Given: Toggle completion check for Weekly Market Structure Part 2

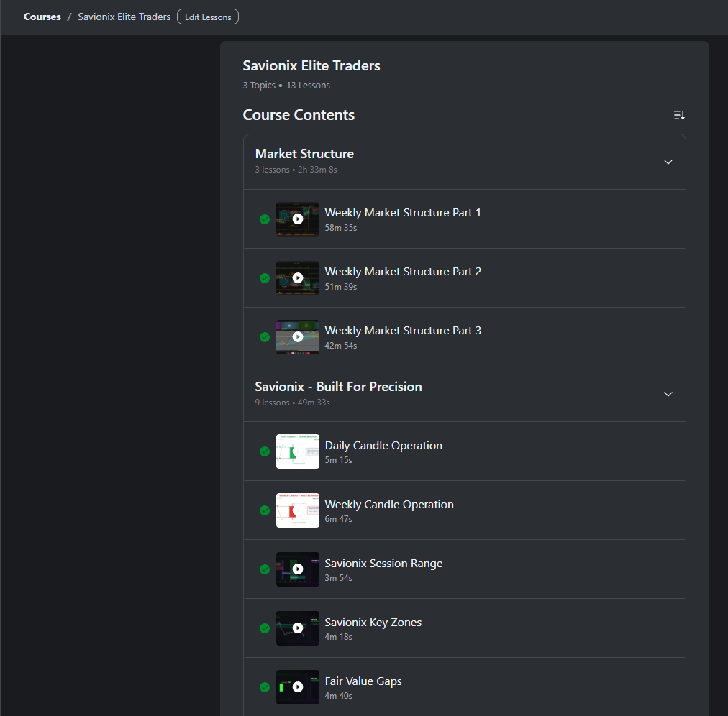Looking at the screenshot, I should point(265,278).
